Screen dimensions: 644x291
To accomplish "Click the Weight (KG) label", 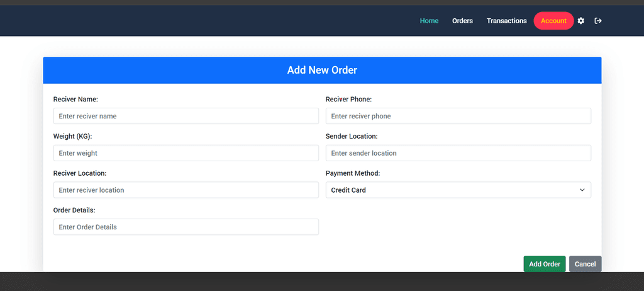I will [x=73, y=136].
